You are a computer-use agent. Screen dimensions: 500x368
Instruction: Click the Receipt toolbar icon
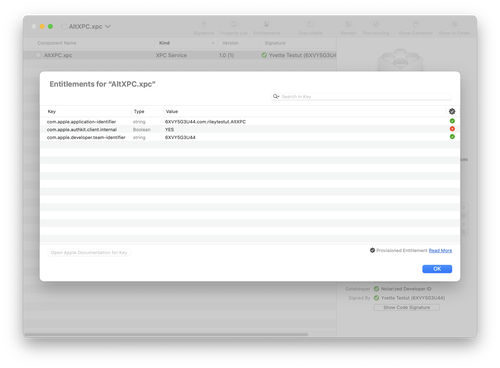coord(349,24)
